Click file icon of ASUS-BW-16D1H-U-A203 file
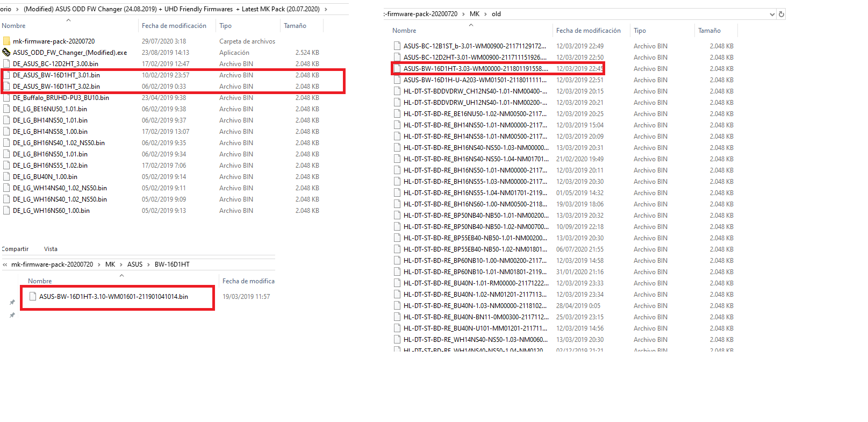Screen dimensions: 868x422 tap(397, 80)
